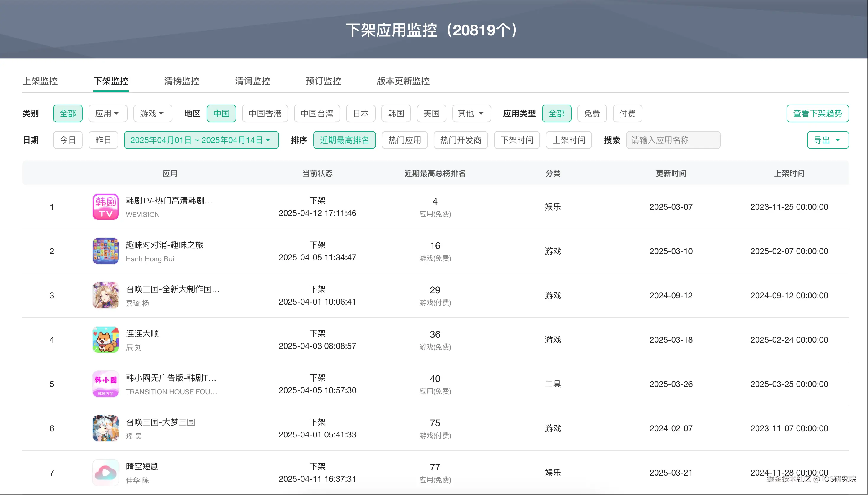This screenshot has height=495, width=868.
Task: Enable the 付费 app type filter
Action: point(627,113)
